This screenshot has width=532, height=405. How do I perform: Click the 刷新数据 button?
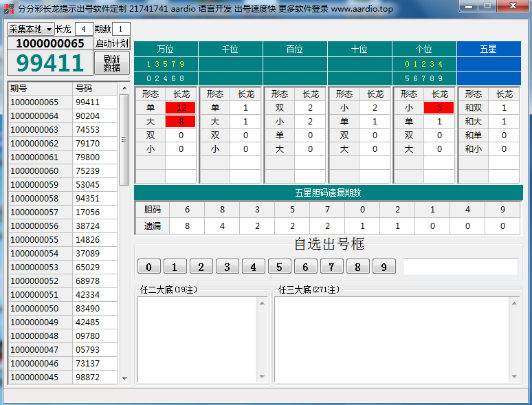click(111, 63)
